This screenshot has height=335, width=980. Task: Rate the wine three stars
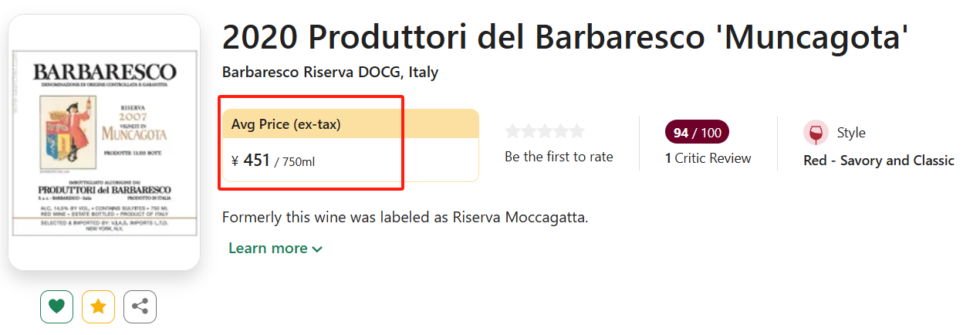click(x=545, y=132)
